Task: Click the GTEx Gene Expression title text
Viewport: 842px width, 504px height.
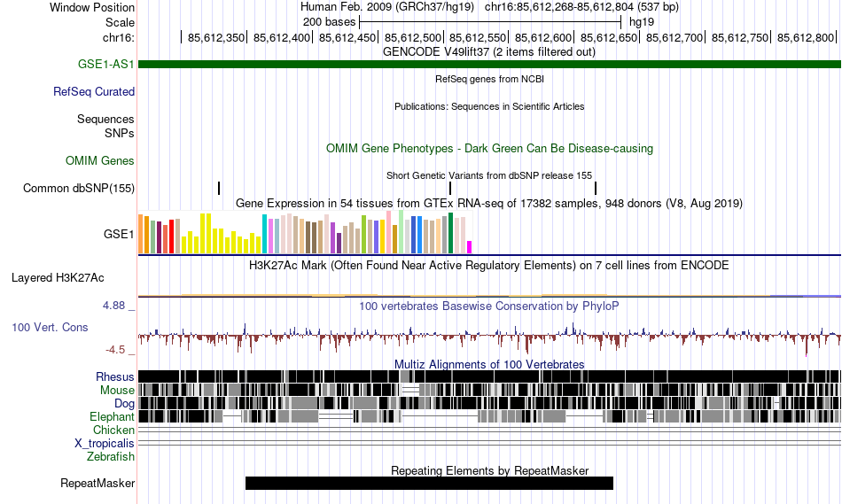Action: click(489, 204)
